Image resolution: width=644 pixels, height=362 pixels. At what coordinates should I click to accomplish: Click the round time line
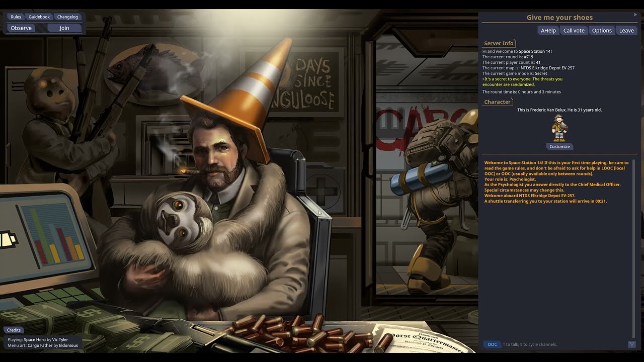pyautogui.click(x=521, y=92)
